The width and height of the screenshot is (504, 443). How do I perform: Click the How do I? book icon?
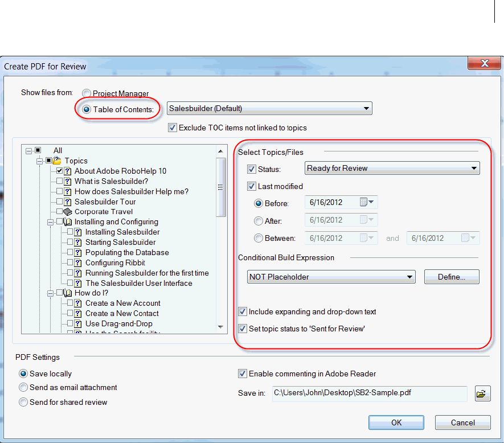coord(68,293)
